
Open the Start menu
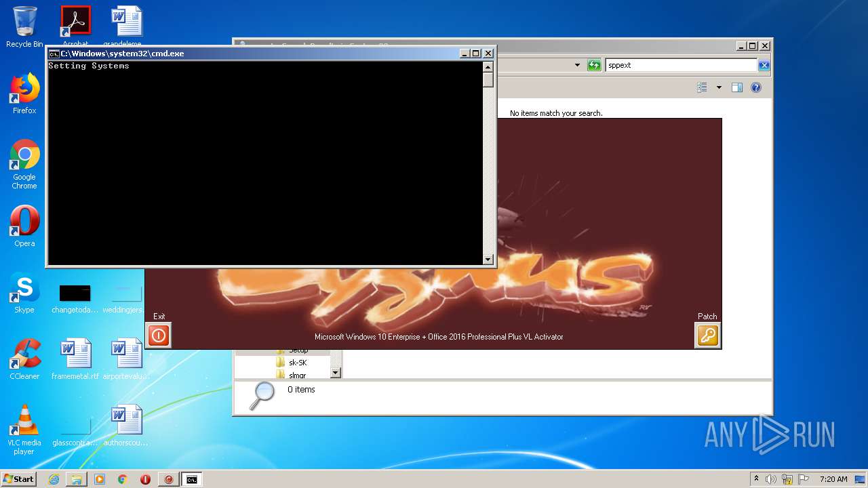pyautogui.click(x=19, y=479)
